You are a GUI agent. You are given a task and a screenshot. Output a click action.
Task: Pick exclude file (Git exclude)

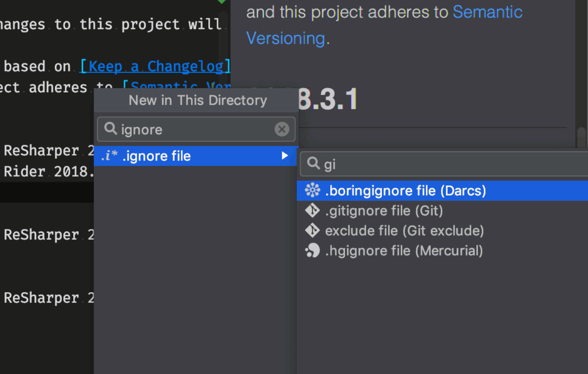442,231
